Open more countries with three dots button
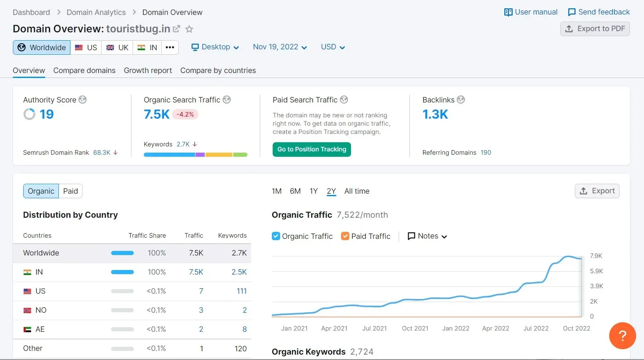 tap(170, 47)
